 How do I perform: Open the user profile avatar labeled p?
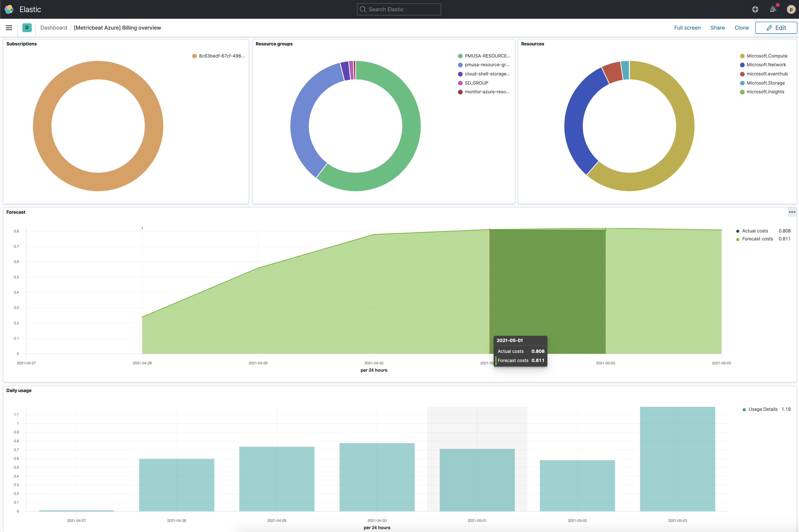click(792, 9)
